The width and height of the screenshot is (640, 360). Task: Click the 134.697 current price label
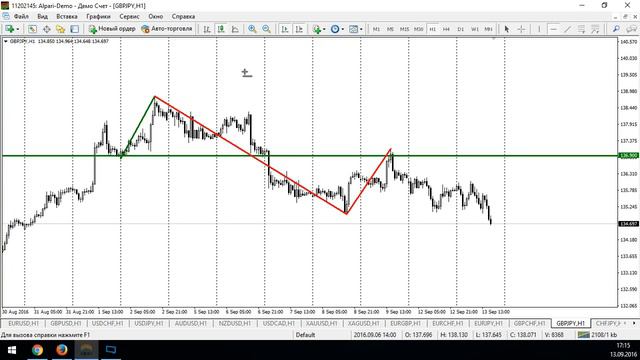pos(629,224)
